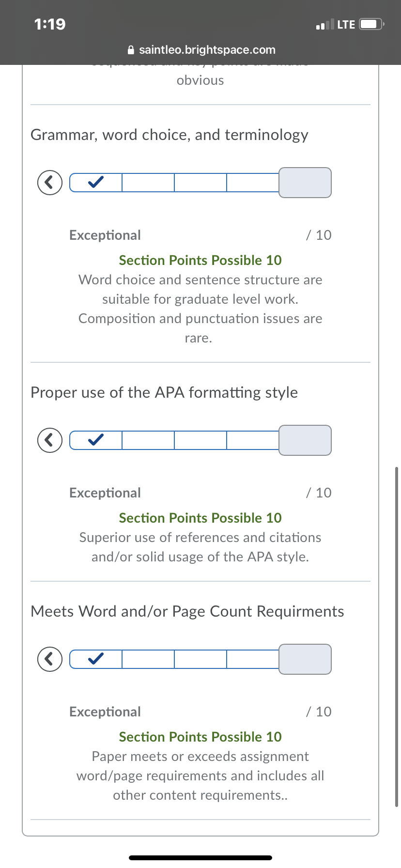Select checked Exceptional level for APA formatting
The image size is (401, 868).
point(96,440)
